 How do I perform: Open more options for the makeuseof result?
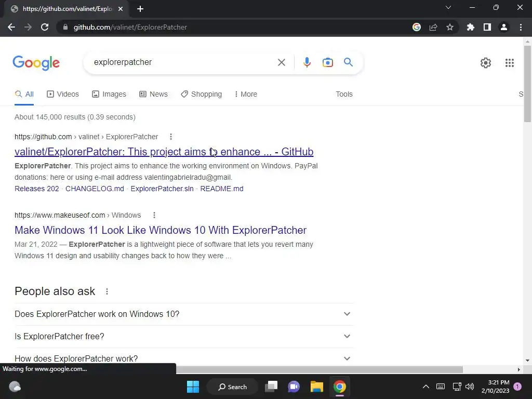(x=154, y=215)
